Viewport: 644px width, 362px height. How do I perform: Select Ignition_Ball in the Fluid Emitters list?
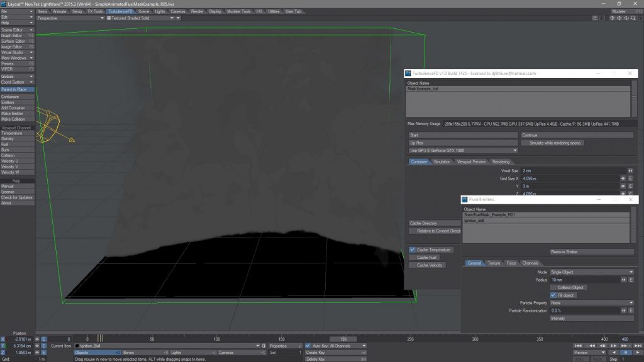pyautogui.click(x=484, y=221)
